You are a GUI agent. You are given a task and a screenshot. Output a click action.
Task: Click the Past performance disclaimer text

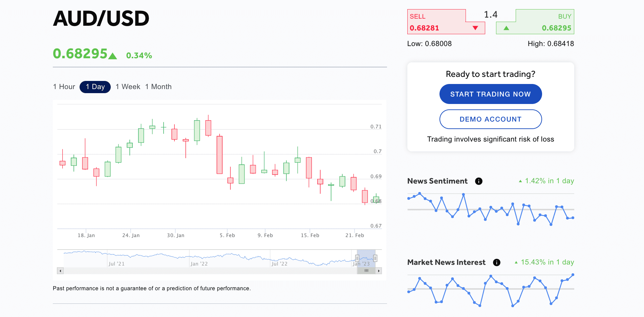tap(152, 289)
